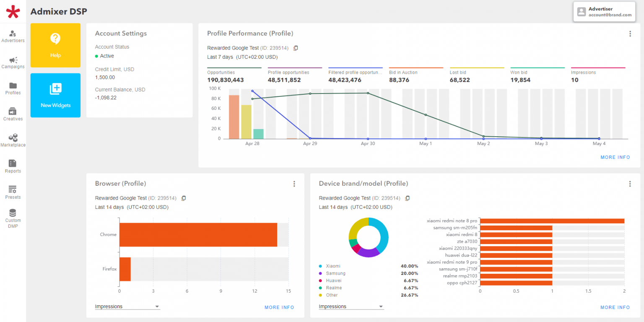Open the Browser widget options menu
644x322 pixels.
[294, 184]
